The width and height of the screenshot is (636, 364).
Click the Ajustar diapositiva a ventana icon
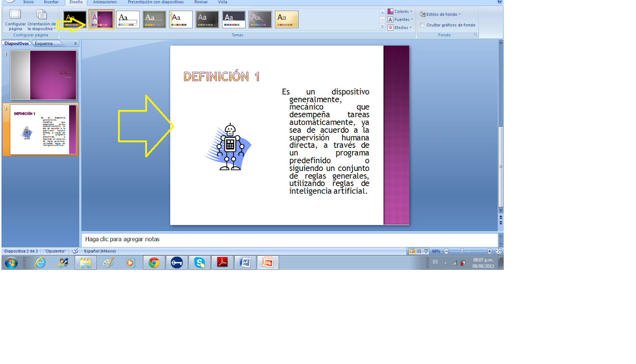pos(498,251)
